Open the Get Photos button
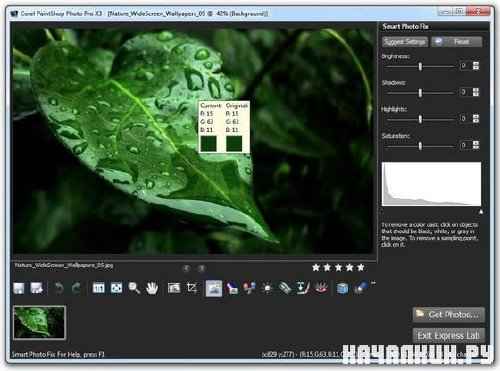Image resolution: width=500 pixels, height=371 pixels. coord(448,315)
